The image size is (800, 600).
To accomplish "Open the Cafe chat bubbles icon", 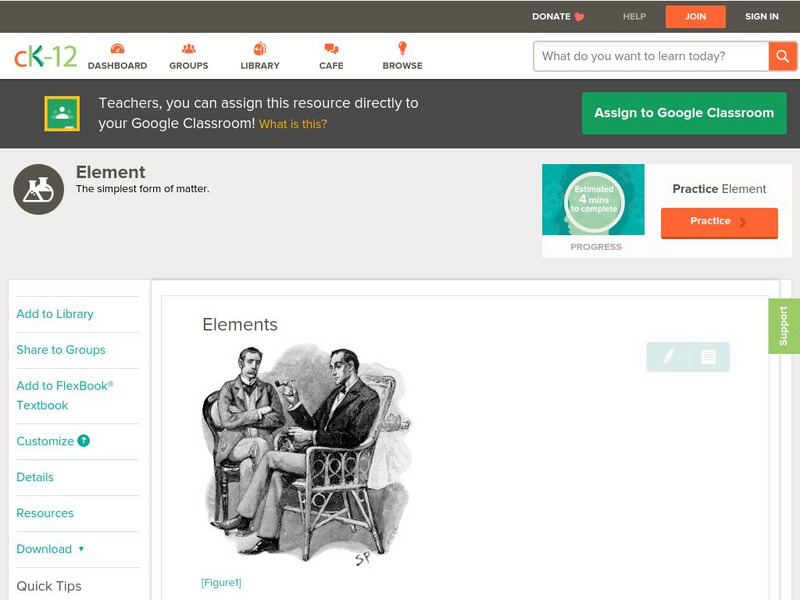I will pyautogui.click(x=331, y=48).
